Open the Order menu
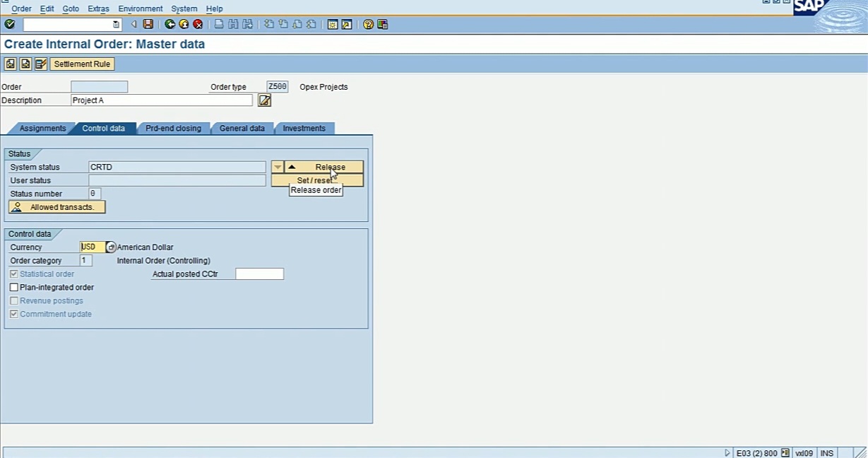Viewport: 868px width, 458px height. coord(21,8)
